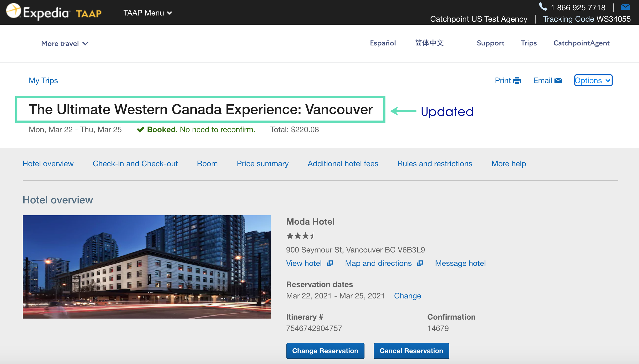
Task: Click the Expedia TAAP logo
Action: 54,12
